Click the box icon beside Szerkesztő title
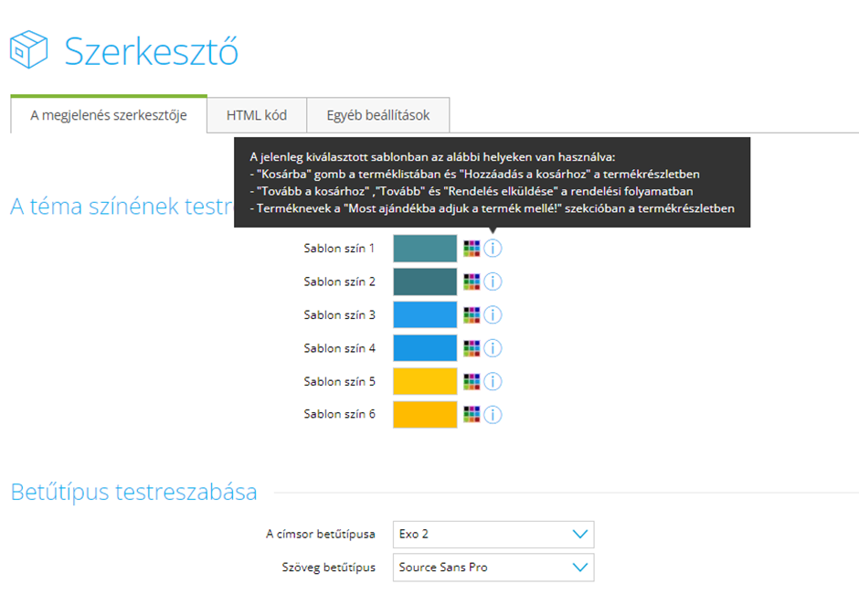 click(x=28, y=49)
